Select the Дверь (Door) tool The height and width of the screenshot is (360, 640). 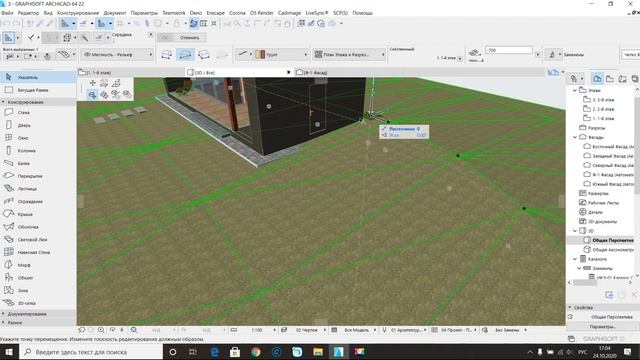click(x=38, y=125)
